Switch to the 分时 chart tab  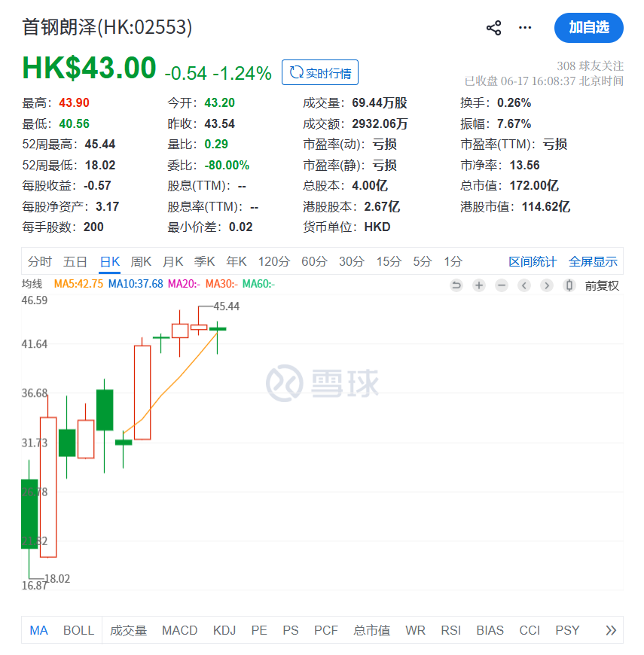40,261
